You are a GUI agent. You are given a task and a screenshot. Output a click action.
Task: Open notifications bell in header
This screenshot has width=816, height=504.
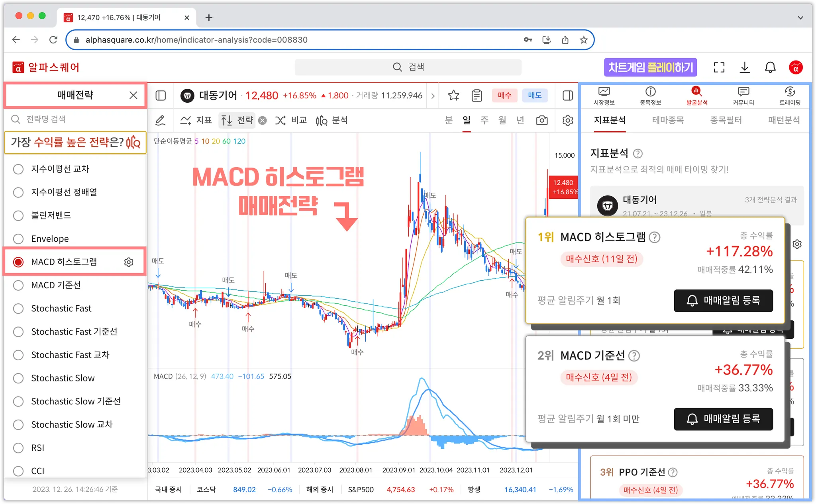point(770,67)
